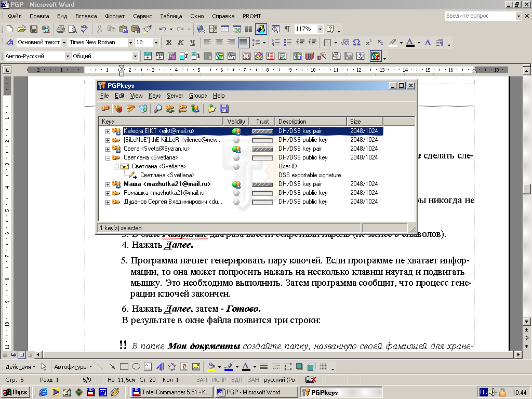
Task: Switch paragraph alignment to justified
Action: click(x=243, y=43)
